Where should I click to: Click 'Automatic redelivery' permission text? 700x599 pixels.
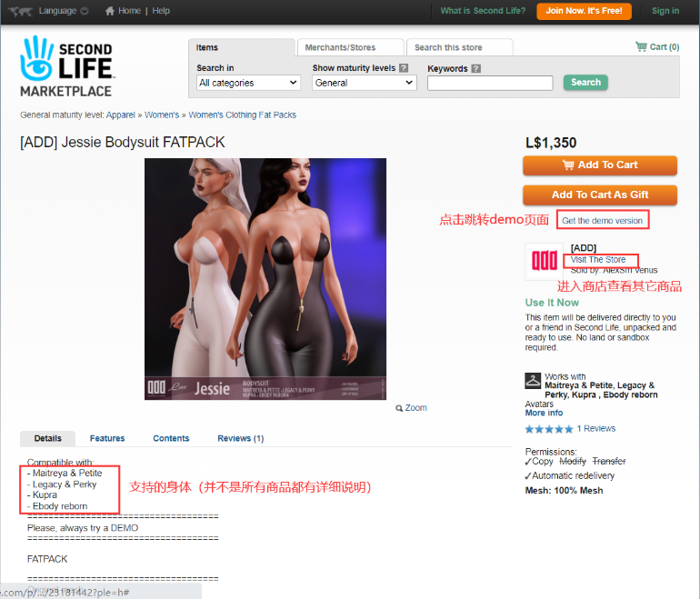(x=573, y=475)
